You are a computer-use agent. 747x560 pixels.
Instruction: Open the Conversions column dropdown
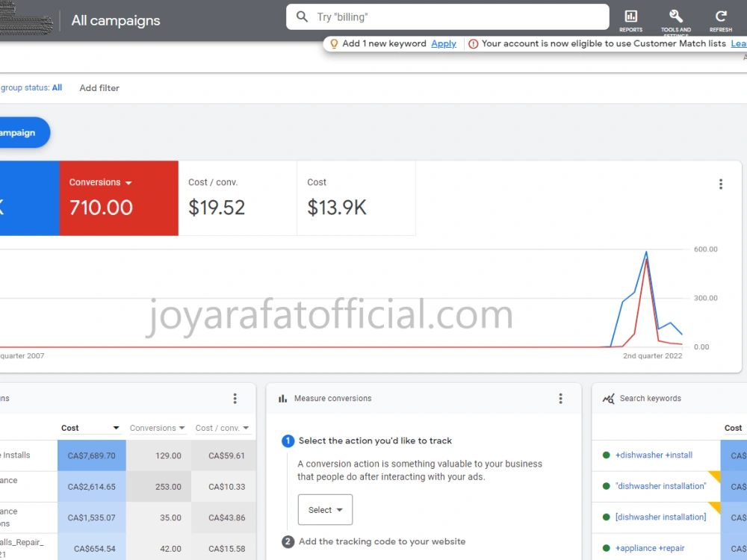click(182, 428)
